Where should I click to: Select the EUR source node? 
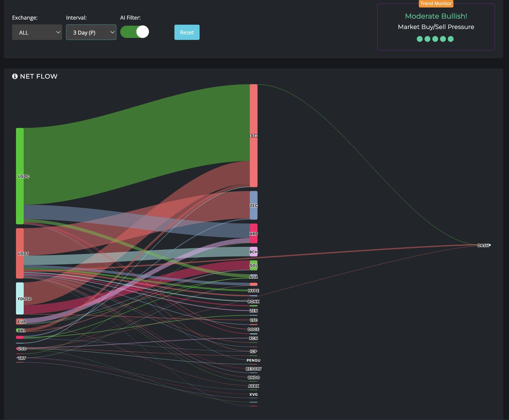tap(20, 322)
